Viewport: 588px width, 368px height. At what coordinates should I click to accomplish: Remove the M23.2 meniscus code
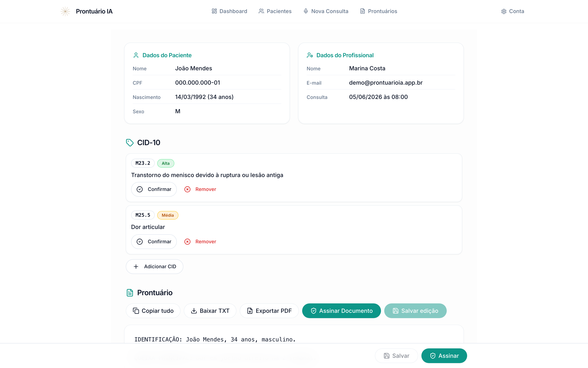pyautogui.click(x=200, y=189)
